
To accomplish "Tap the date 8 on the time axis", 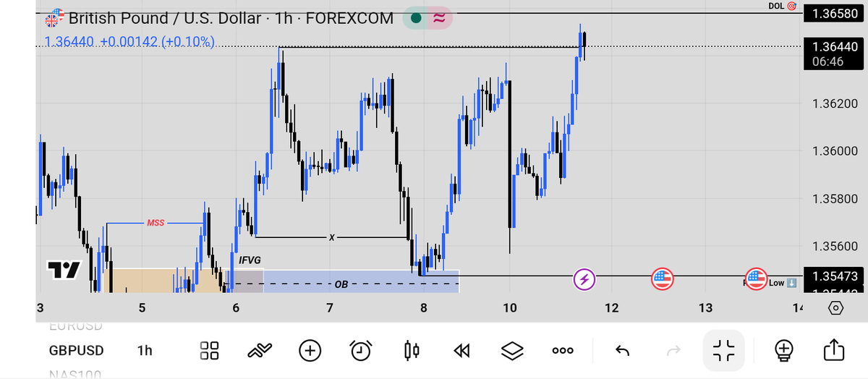I will pyautogui.click(x=424, y=308).
